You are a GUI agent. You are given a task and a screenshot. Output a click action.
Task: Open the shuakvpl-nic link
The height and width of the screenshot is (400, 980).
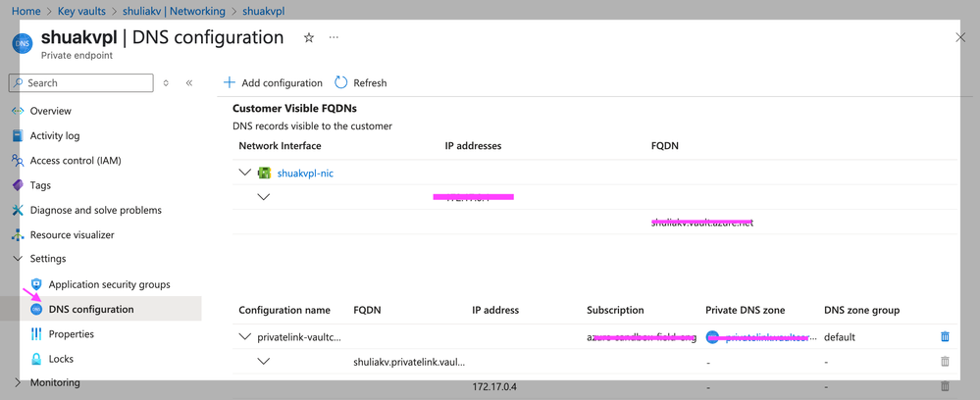(x=305, y=174)
